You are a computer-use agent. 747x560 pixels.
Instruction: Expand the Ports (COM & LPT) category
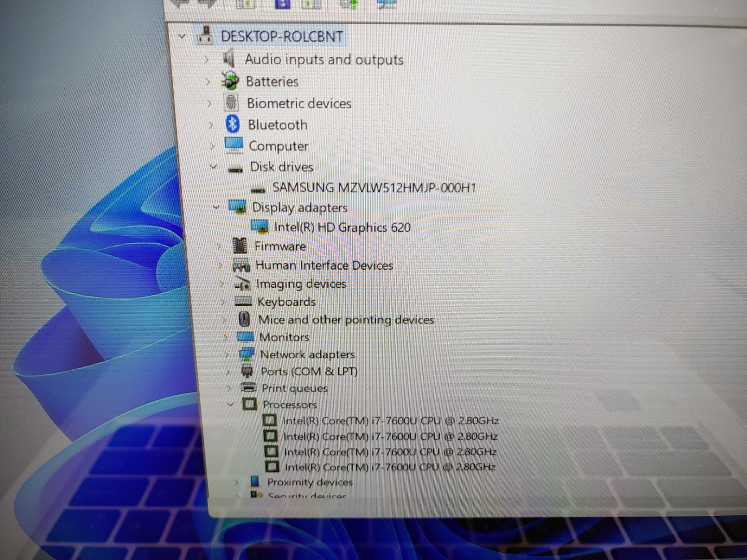coord(228,371)
